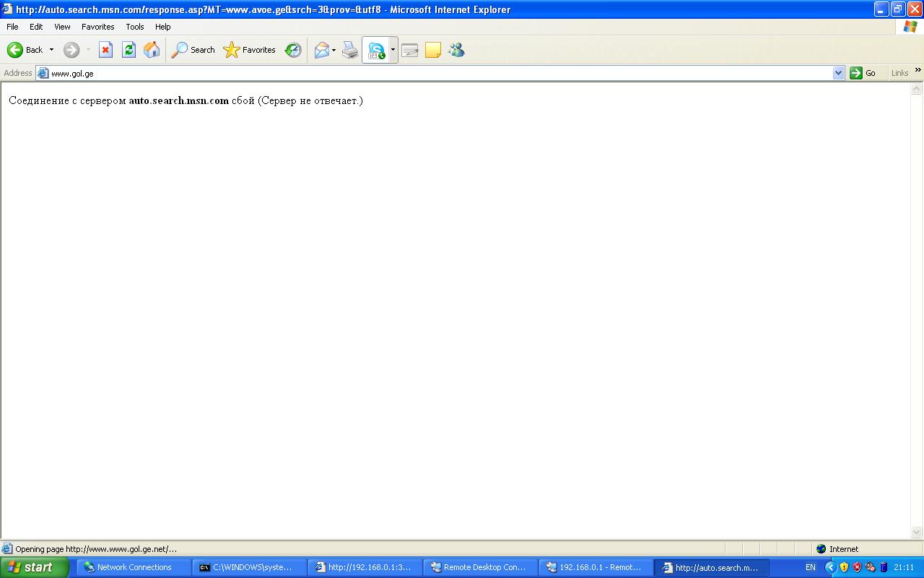
Task: Click the vertical scrollbar down arrow
Action: [x=917, y=532]
